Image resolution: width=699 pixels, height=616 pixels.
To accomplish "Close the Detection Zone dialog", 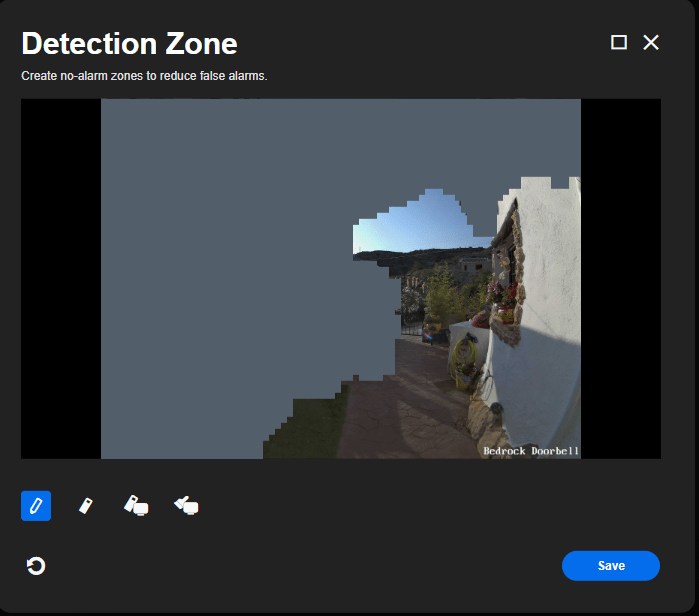I will [651, 42].
